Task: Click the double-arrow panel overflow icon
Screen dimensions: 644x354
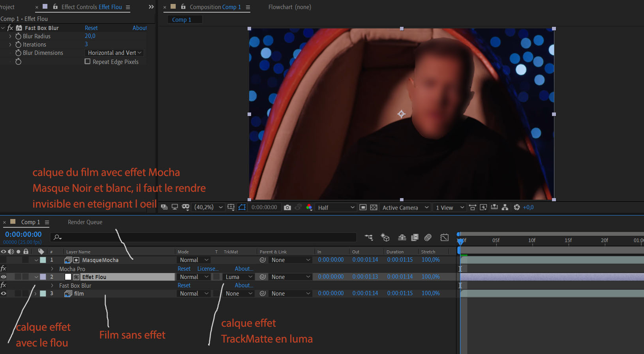Action: [151, 7]
